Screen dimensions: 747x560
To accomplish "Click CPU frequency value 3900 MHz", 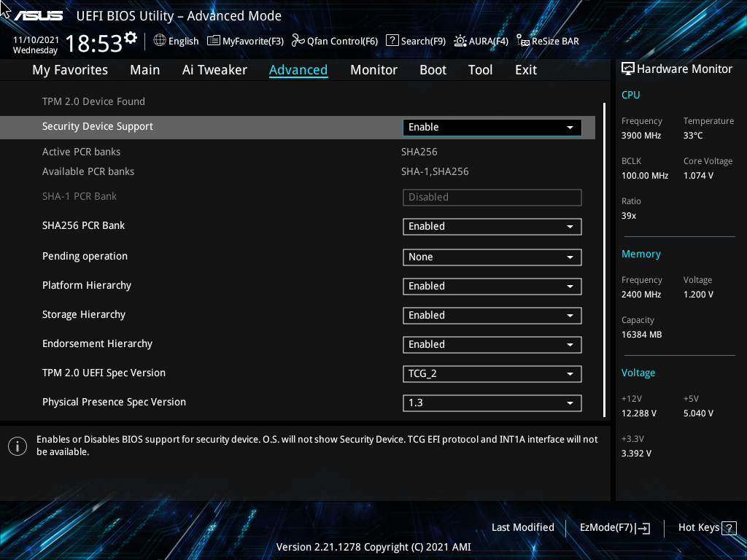I will click(x=641, y=135).
